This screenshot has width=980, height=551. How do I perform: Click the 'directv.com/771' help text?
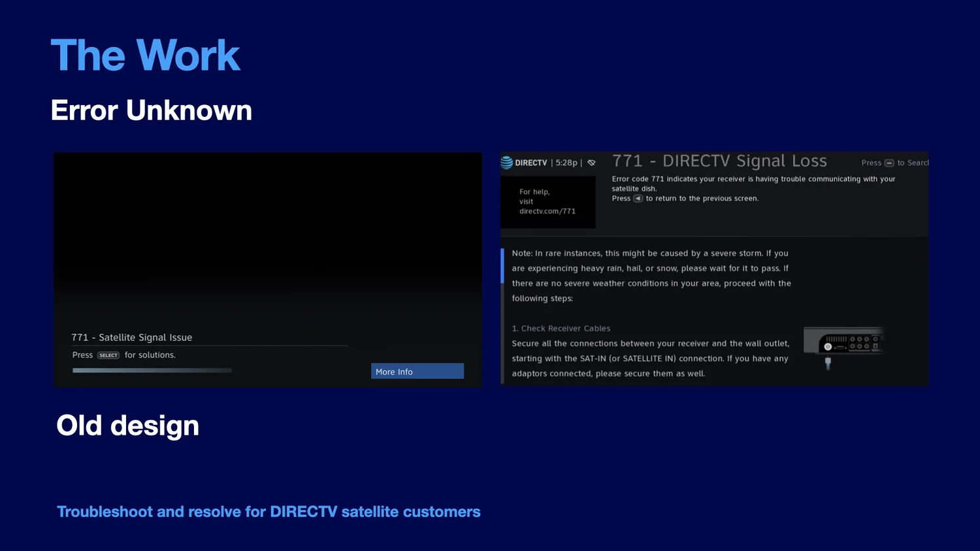pyautogui.click(x=547, y=212)
